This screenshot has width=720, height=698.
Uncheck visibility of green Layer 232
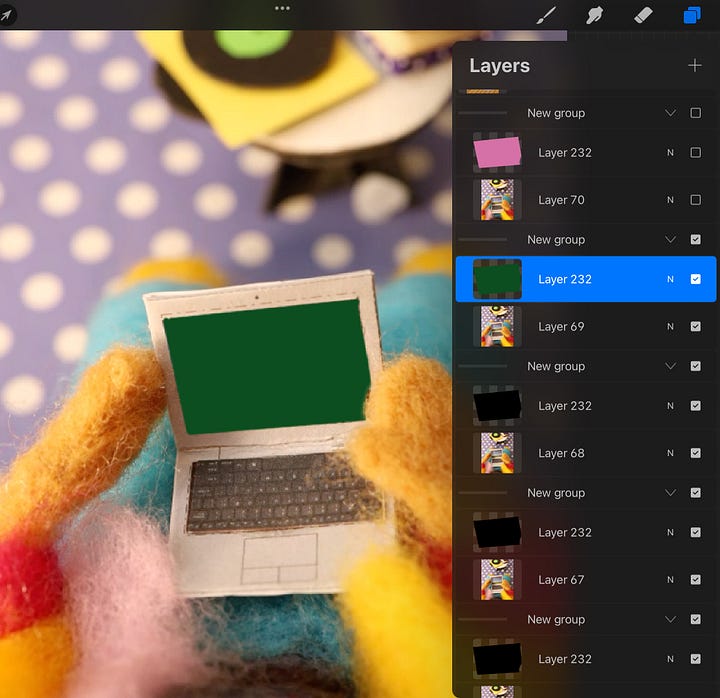(696, 279)
